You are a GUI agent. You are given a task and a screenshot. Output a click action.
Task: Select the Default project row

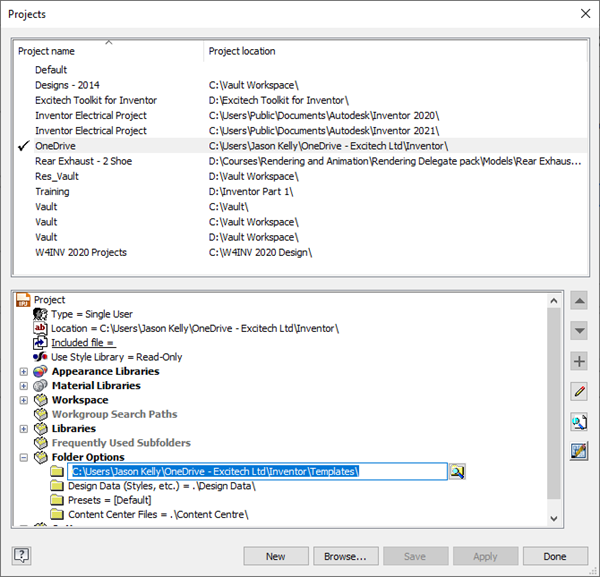300,70
